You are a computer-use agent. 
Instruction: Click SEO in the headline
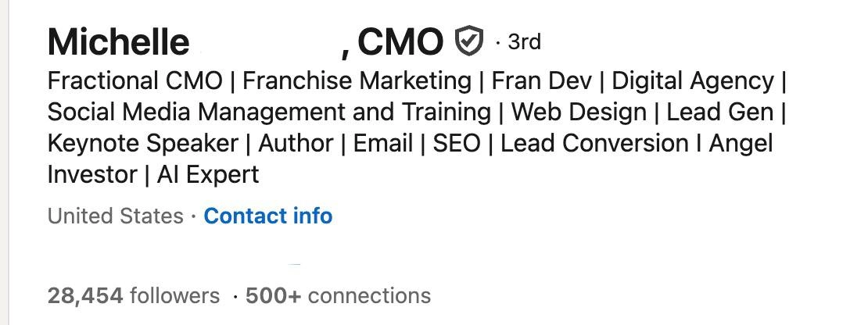click(457, 145)
